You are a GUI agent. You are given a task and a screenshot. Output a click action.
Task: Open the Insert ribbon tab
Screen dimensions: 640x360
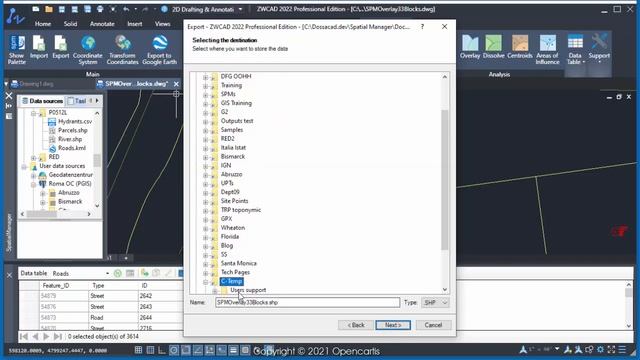(x=135, y=24)
